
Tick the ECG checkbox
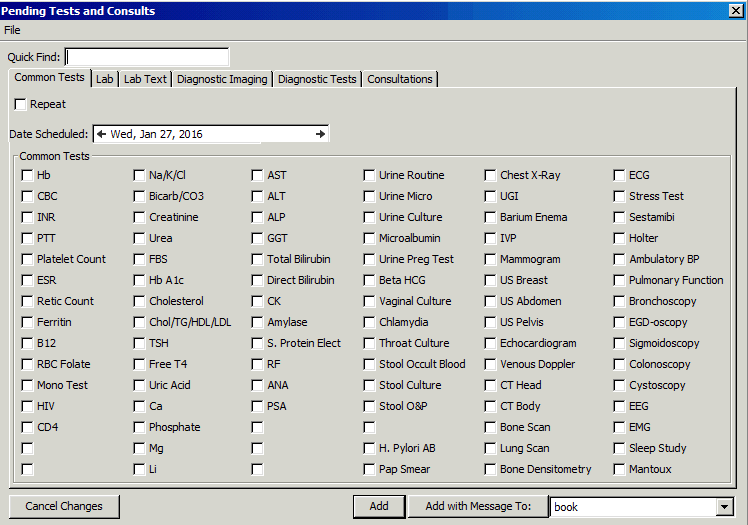(619, 175)
